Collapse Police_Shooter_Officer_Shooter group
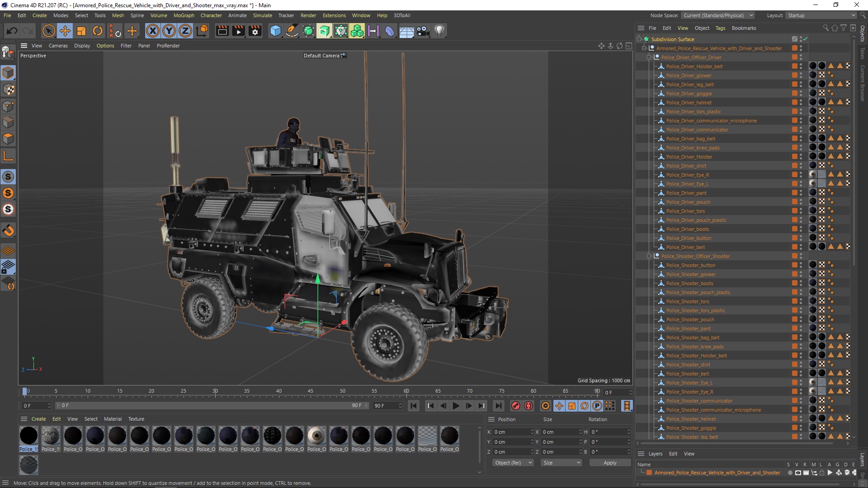 [x=649, y=256]
